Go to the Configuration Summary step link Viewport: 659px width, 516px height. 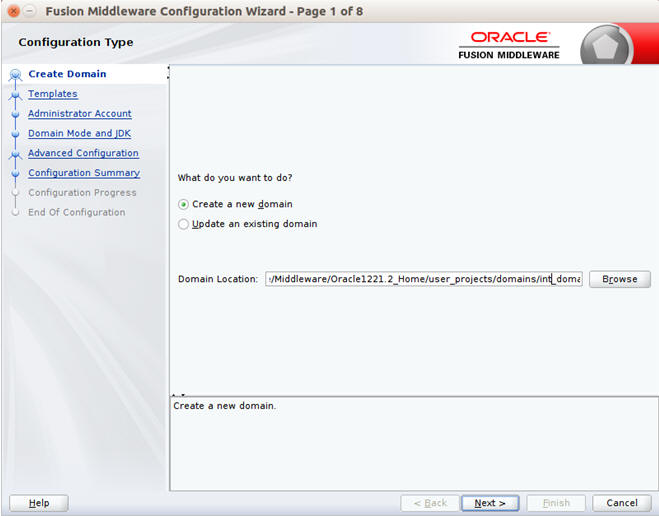[84, 173]
